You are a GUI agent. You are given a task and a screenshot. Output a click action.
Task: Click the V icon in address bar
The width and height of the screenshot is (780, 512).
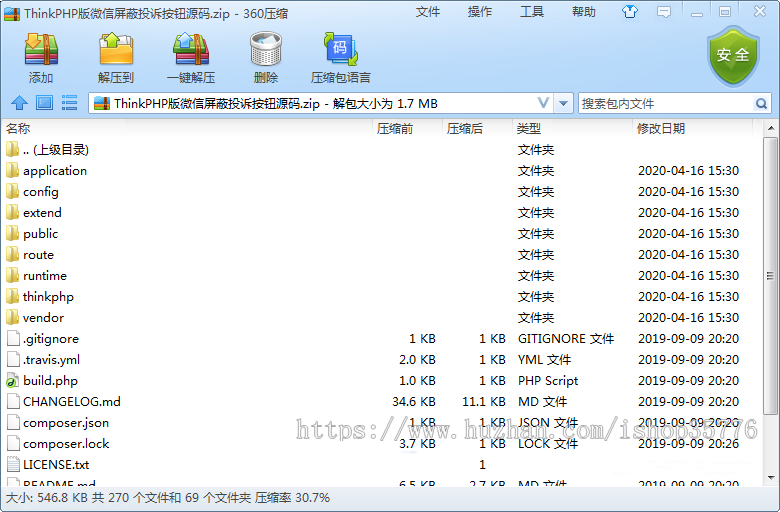(544, 103)
